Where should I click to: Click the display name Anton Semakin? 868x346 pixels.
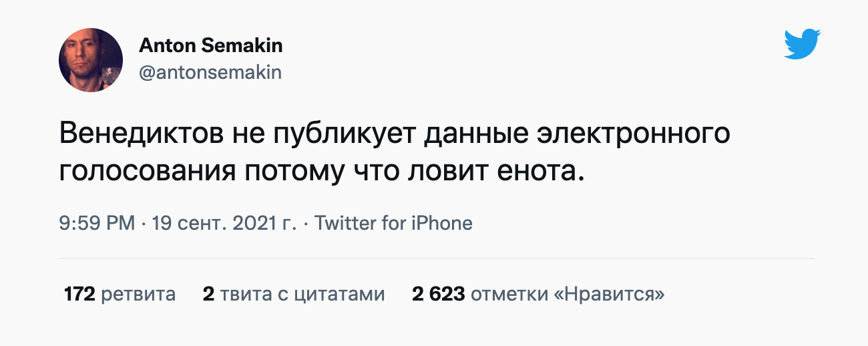210,45
